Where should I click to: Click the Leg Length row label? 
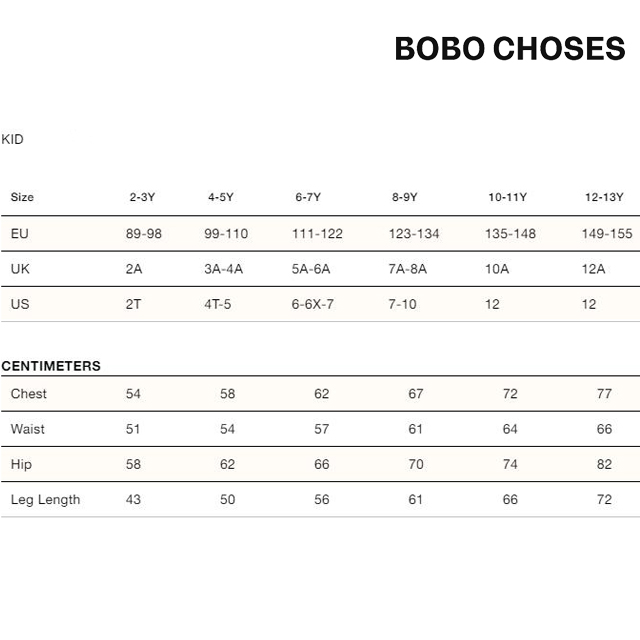pos(45,499)
